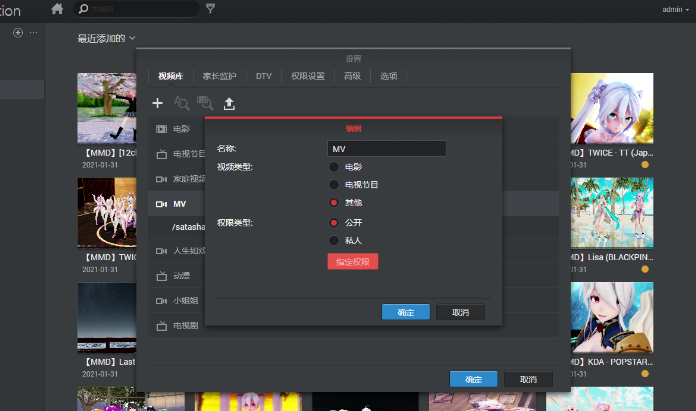Image resolution: width=696 pixels, height=411 pixels.
Task: Open the admin user dropdown
Action: (676, 9)
